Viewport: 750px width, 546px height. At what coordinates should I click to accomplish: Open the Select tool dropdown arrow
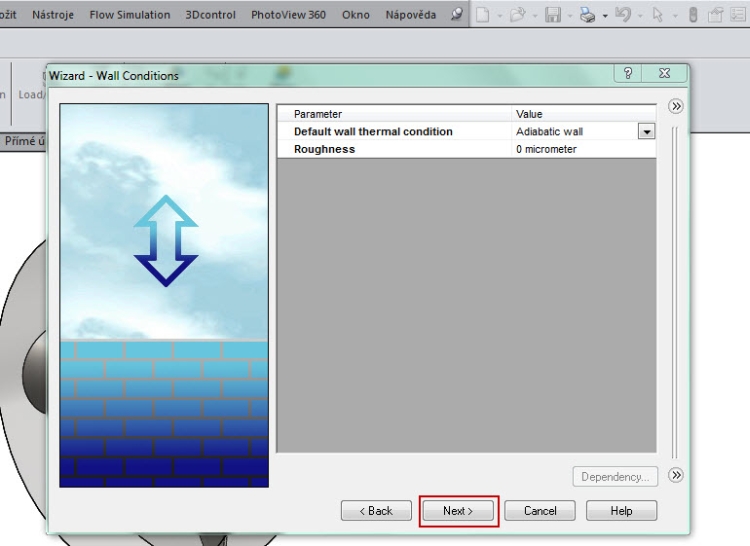(x=675, y=16)
